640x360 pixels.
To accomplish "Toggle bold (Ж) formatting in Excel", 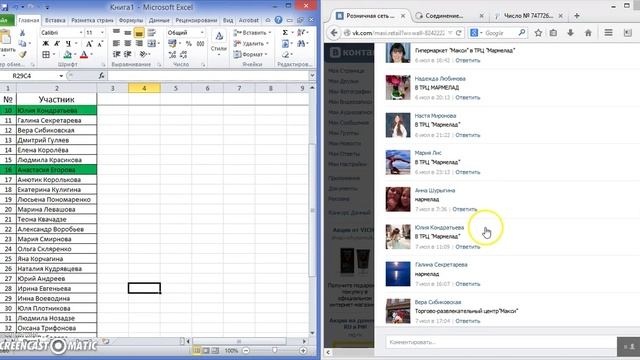I will coord(46,43).
